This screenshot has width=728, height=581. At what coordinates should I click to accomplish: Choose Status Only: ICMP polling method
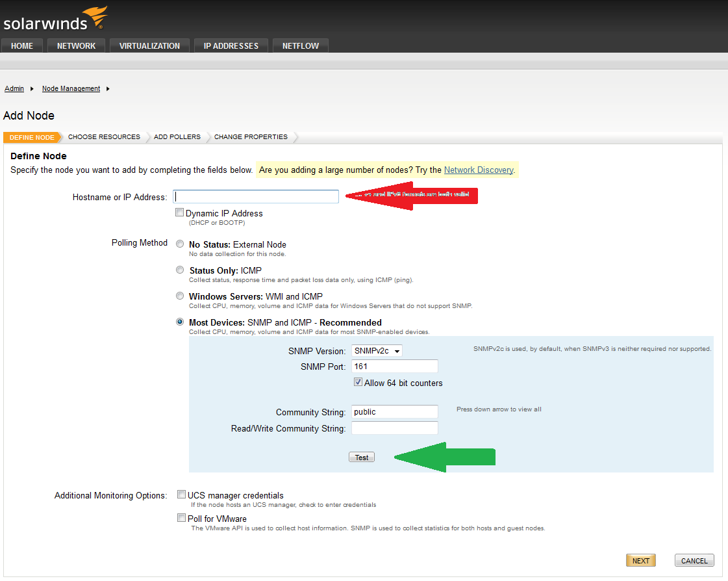(180, 270)
